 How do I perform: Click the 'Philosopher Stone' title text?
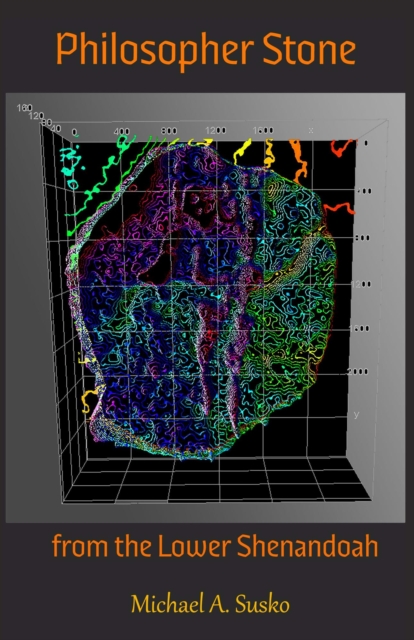coord(206,51)
